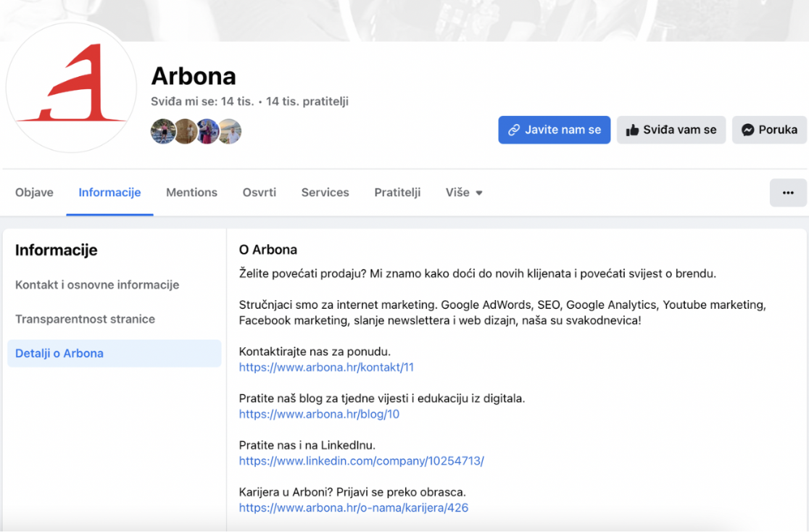Open Kontakt i osnovne informacije section
This screenshot has width=809, height=532.
tap(97, 285)
